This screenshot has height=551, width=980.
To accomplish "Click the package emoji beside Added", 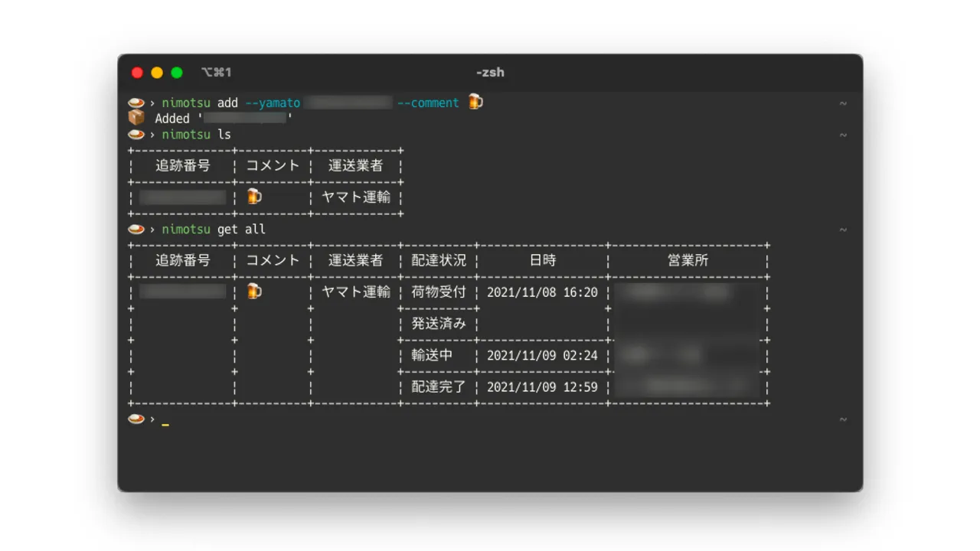I will pyautogui.click(x=136, y=118).
